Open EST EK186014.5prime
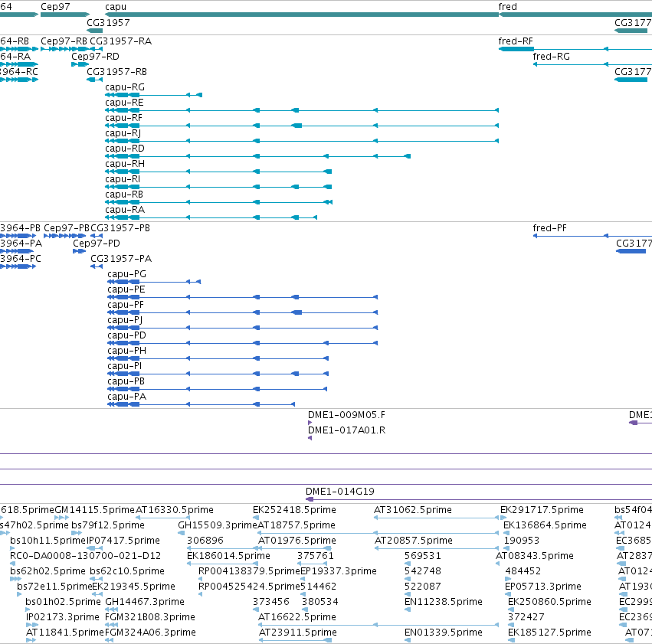This screenshot has height=644, width=652. [229, 556]
